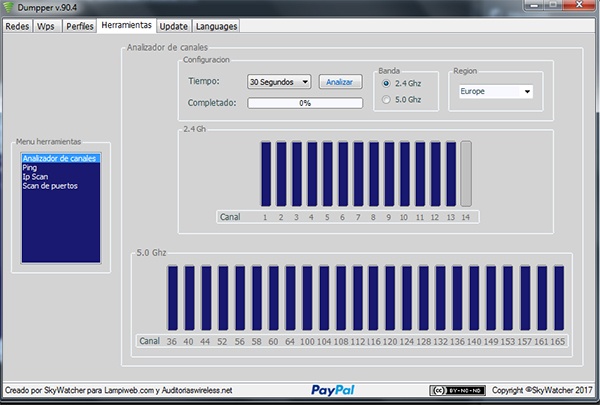Viewport: 600px width, 405px height.
Task: Click channel label 157 in 5 GHz row
Action: (x=525, y=341)
